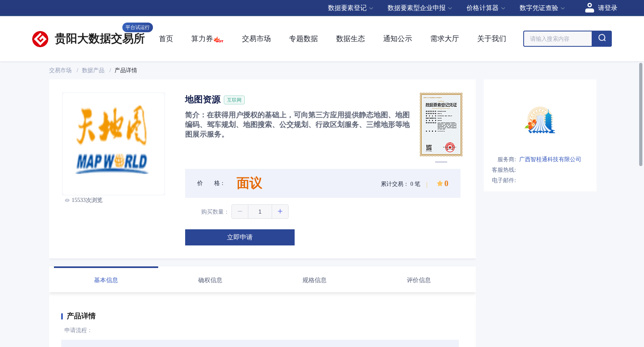This screenshot has width=644, height=347.
Task: Switch to the 基本信息 tab
Action: point(106,280)
